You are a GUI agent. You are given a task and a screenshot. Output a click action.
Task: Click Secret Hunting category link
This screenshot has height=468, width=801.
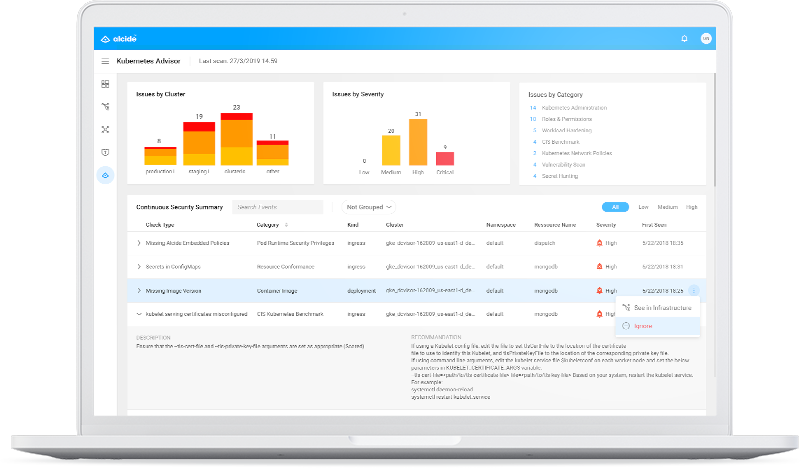[x=559, y=176]
